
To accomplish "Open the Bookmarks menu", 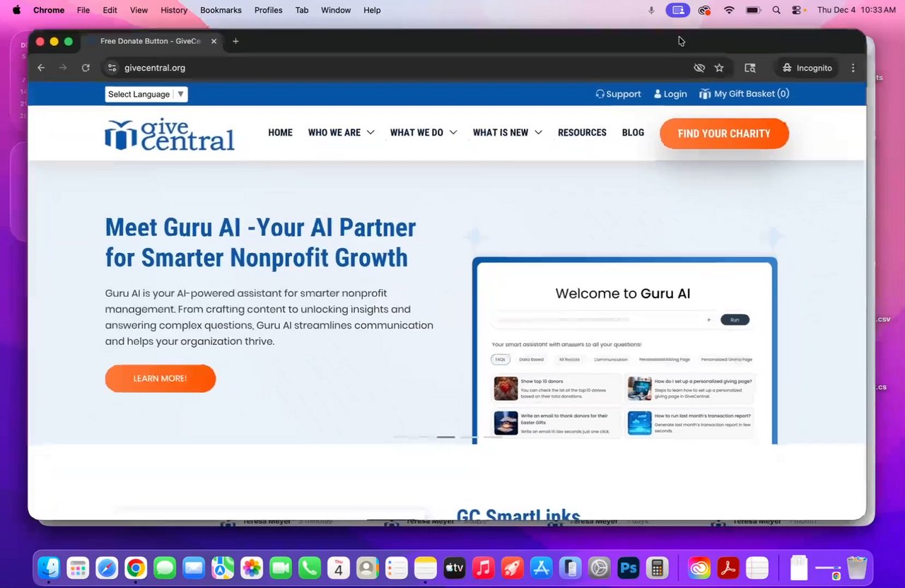I will [x=221, y=10].
